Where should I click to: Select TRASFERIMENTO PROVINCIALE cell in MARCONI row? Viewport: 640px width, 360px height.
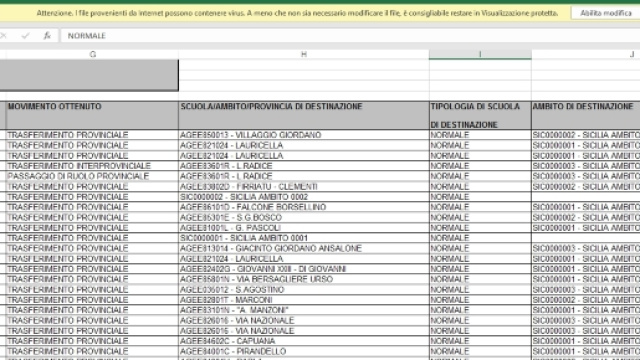coord(92,300)
